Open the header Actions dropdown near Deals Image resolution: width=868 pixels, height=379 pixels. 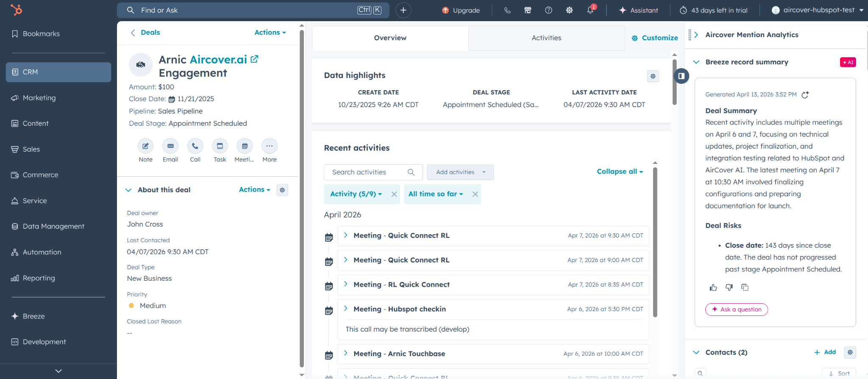(x=270, y=33)
